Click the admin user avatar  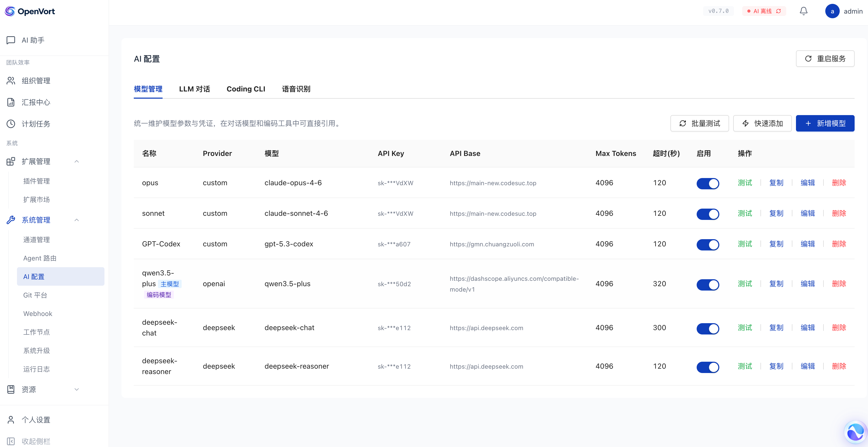[x=832, y=11]
